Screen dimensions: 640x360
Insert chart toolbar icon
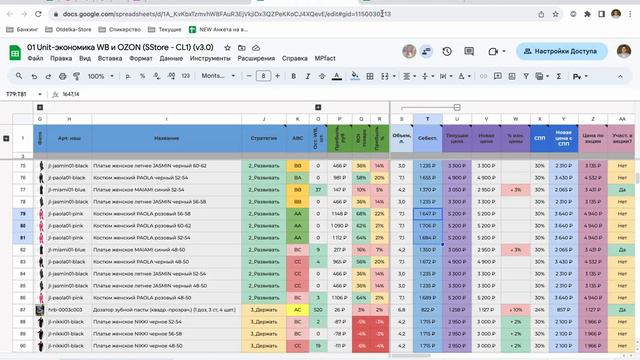pyautogui.click(x=512, y=76)
